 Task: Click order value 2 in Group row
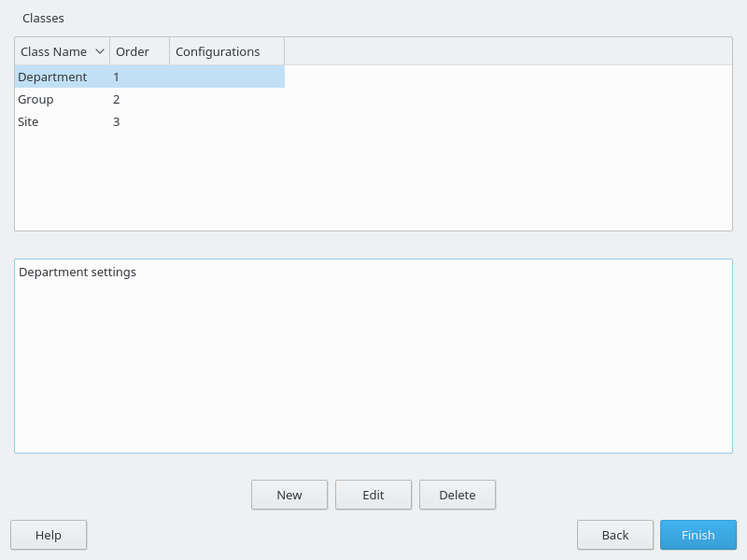(117, 100)
